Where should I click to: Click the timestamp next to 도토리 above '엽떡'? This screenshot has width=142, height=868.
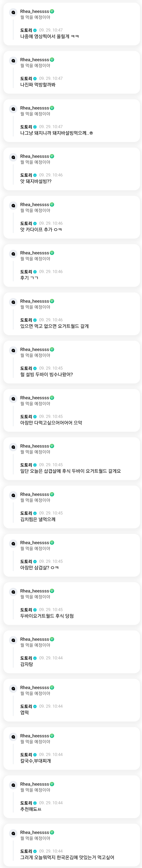click(x=51, y=706)
